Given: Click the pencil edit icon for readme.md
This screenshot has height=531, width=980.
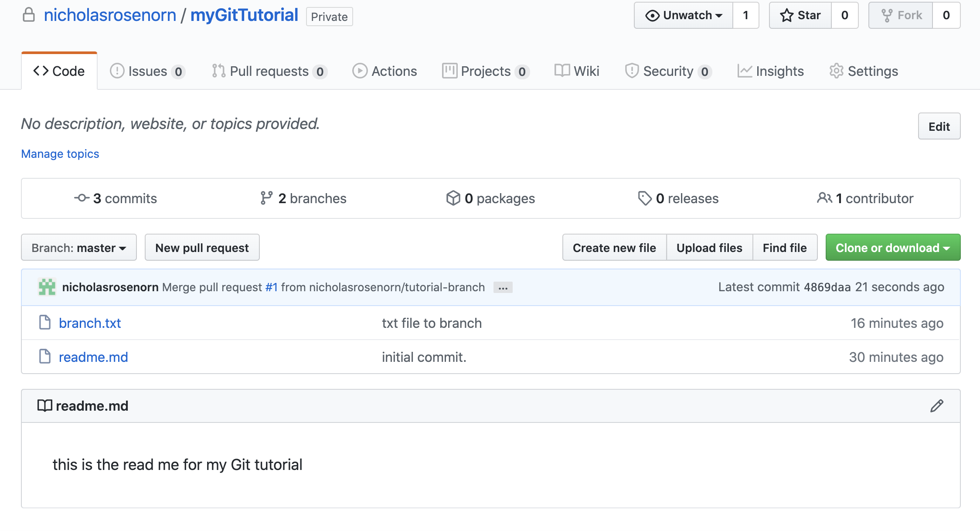Looking at the screenshot, I should click(x=936, y=406).
